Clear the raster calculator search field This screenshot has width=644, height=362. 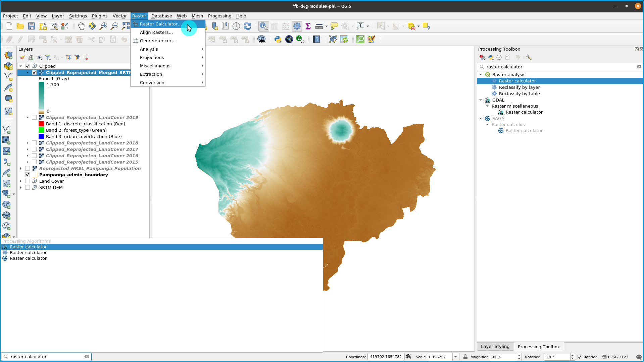pyautogui.click(x=639, y=67)
